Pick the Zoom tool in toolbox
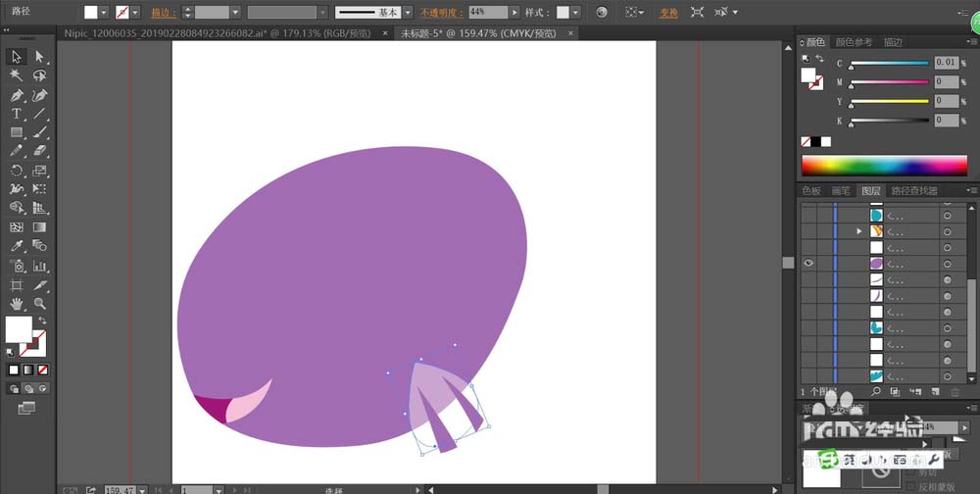This screenshot has height=494, width=980. 40,303
